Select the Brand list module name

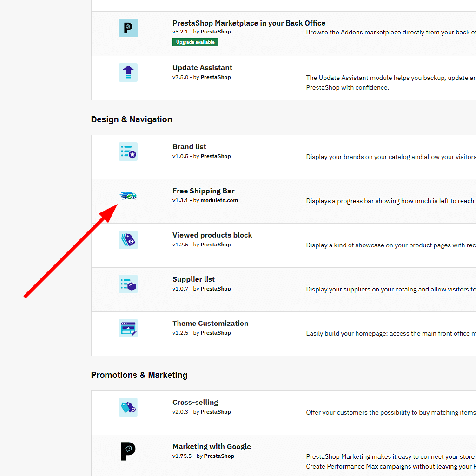(189, 147)
